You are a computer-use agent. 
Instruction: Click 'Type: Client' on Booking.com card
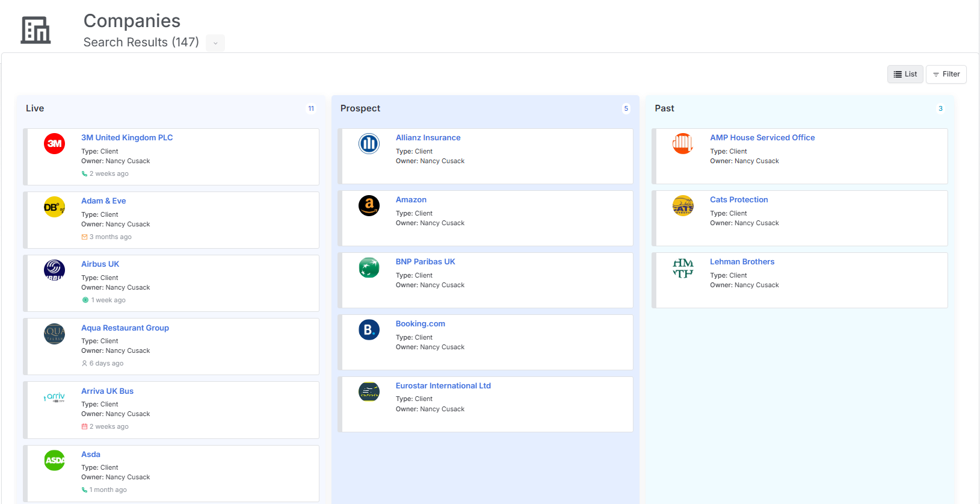(x=414, y=338)
